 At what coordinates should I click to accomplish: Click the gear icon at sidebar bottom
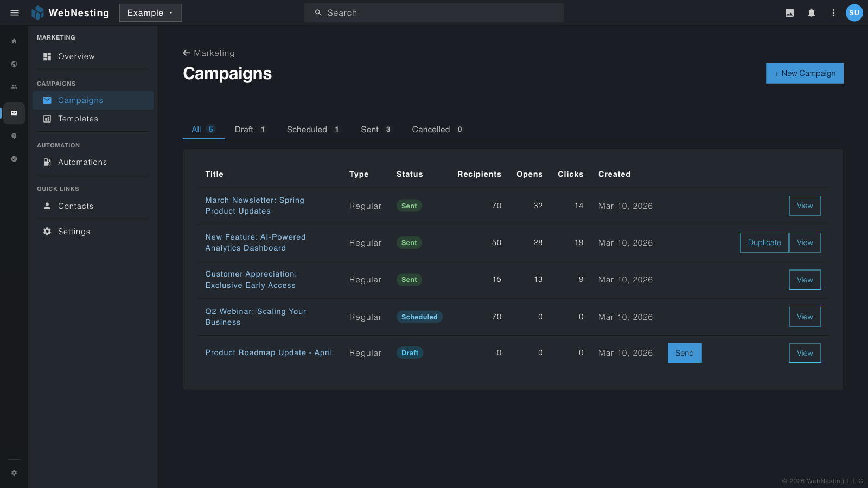point(14,472)
